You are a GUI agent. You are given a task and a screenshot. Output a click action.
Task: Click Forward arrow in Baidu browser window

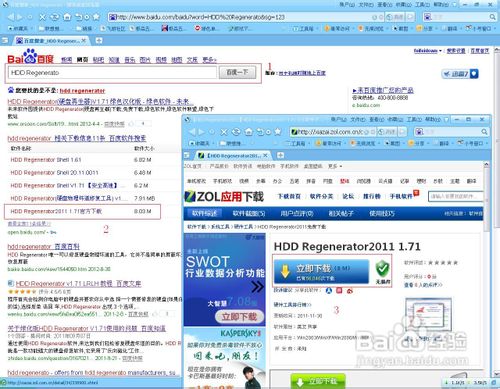point(20,17)
